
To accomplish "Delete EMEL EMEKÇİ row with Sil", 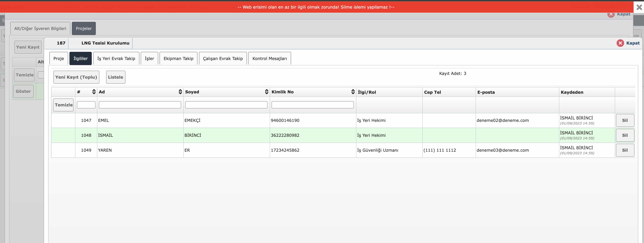I will point(625,120).
